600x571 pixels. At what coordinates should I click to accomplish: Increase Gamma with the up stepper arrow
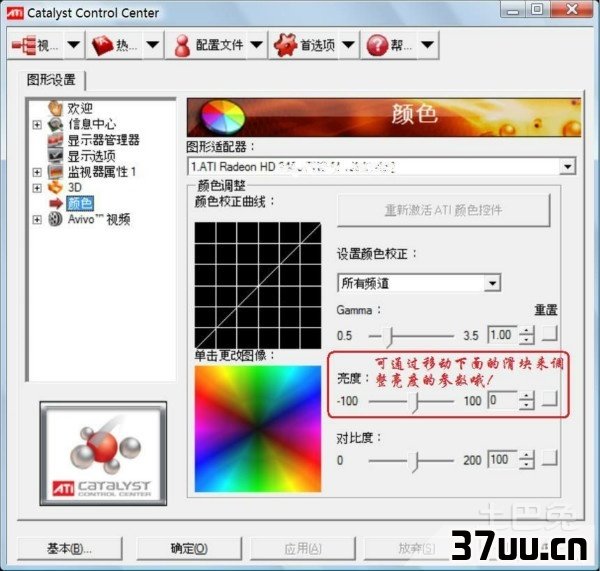[527, 331]
